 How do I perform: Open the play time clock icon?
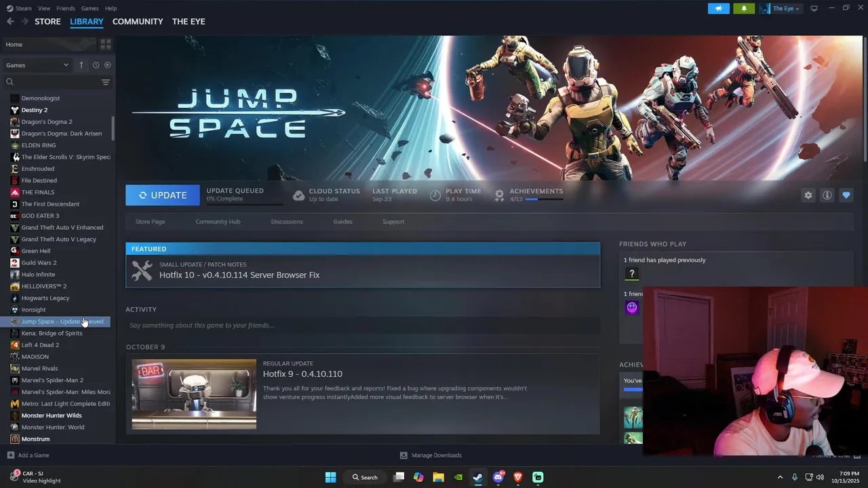tap(435, 195)
